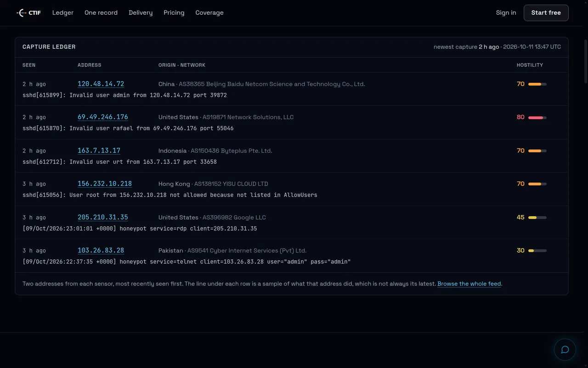Follow the Browse the whole feed link
This screenshot has height=368, width=588.
(469, 284)
